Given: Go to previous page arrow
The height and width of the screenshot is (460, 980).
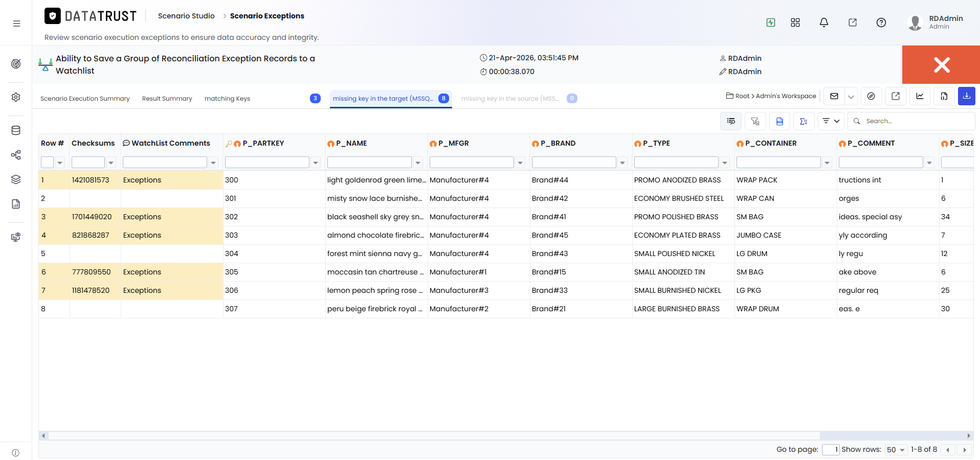Looking at the screenshot, I should point(948,450).
